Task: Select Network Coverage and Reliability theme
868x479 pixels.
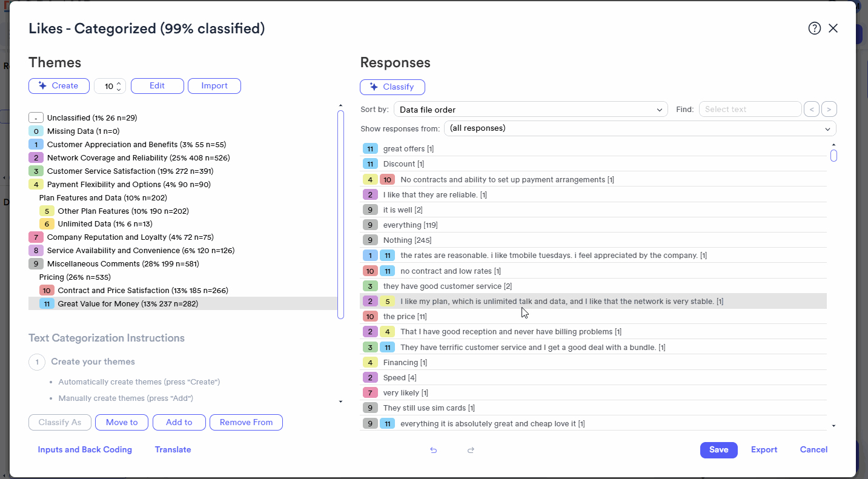Action: [139, 158]
